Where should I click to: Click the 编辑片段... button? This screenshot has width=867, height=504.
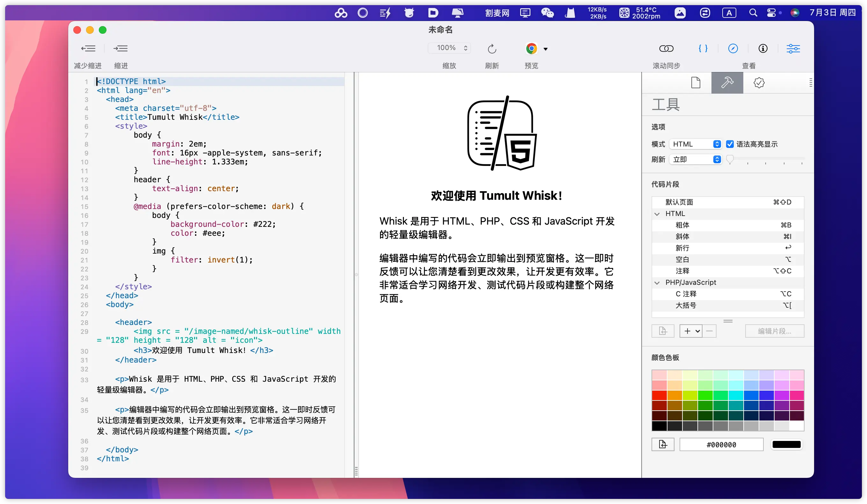[x=775, y=331]
